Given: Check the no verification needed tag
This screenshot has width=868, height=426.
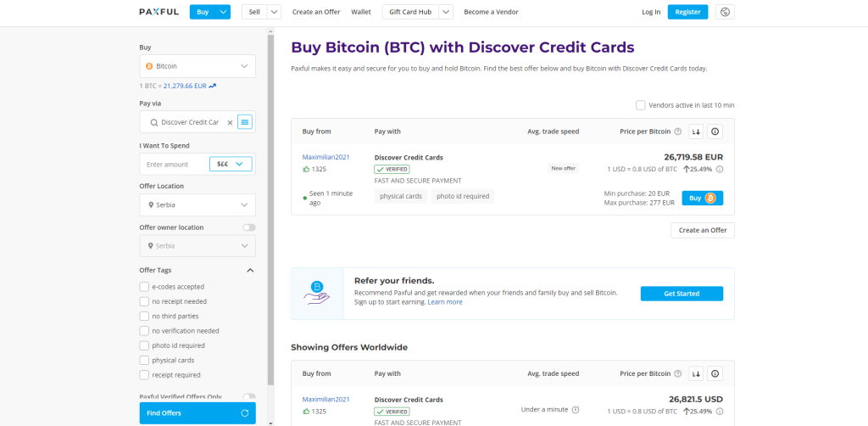Looking at the screenshot, I should [x=144, y=331].
